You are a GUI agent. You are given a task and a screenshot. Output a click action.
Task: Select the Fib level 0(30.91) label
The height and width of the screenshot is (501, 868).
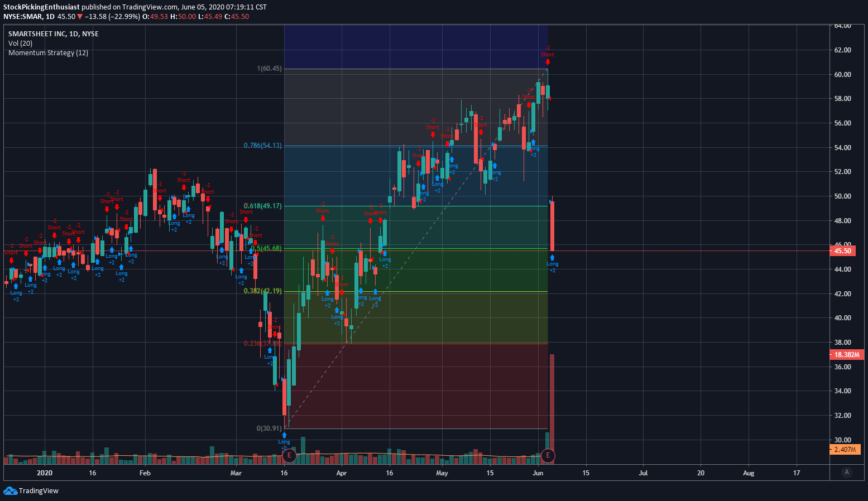pos(269,428)
